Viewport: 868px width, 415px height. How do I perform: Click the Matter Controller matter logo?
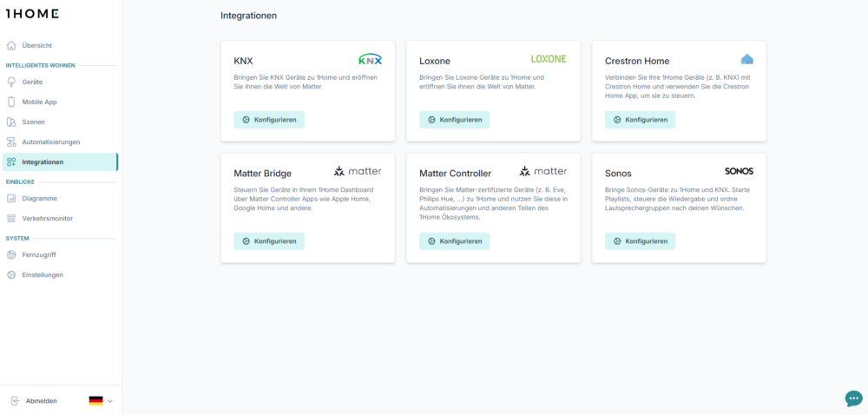543,171
